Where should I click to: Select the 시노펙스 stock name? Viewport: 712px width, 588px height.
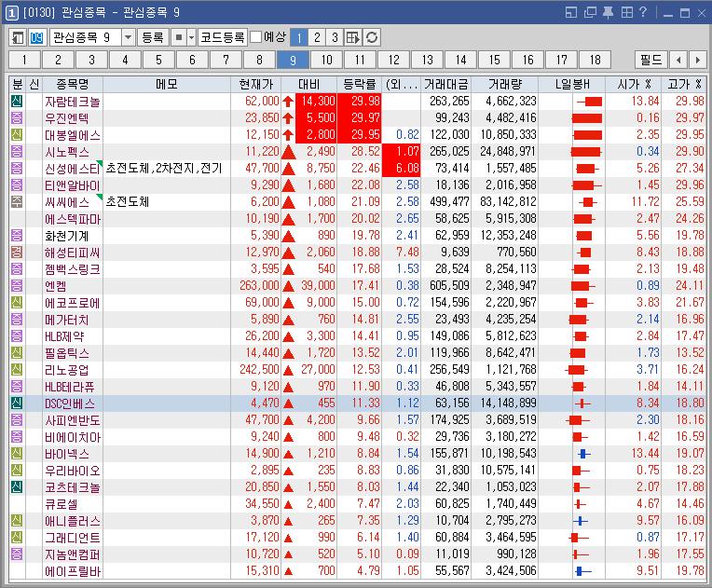click(67, 152)
